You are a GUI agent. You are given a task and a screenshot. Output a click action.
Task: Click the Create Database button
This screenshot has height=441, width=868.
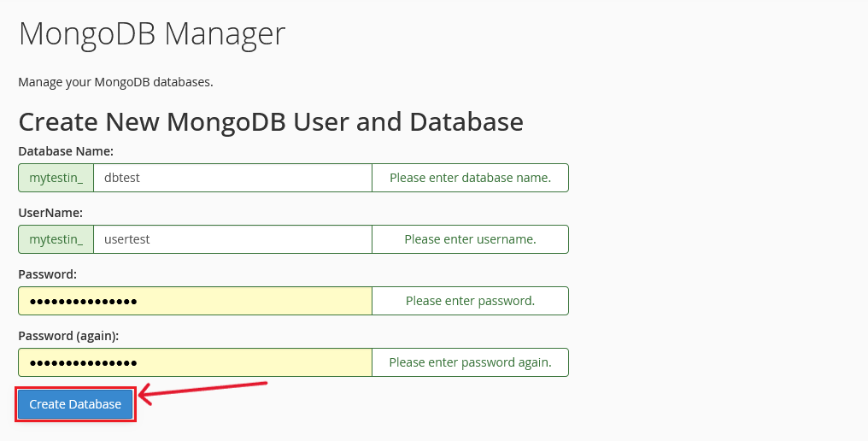coord(75,404)
